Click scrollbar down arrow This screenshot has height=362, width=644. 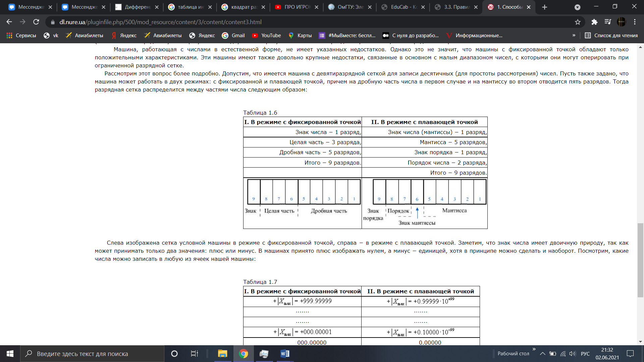pyautogui.click(x=641, y=342)
